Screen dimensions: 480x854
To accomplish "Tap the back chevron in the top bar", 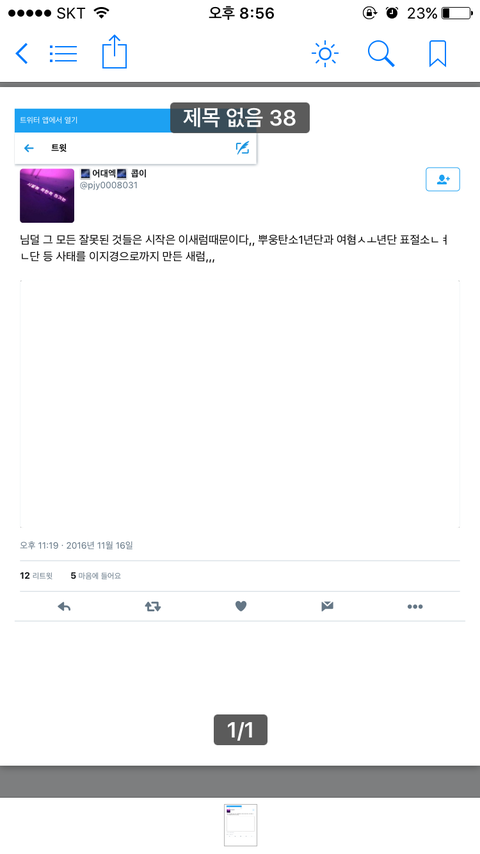I will point(21,53).
